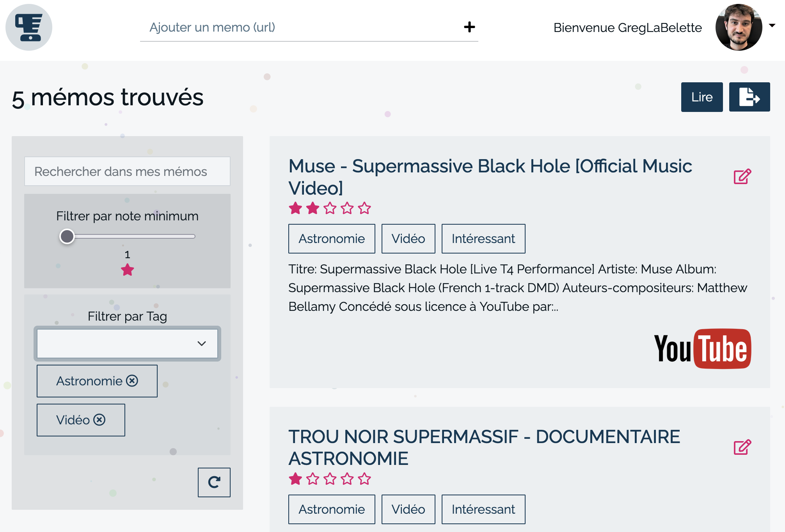Rate the Muse memo five stars

pyautogui.click(x=364, y=208)
